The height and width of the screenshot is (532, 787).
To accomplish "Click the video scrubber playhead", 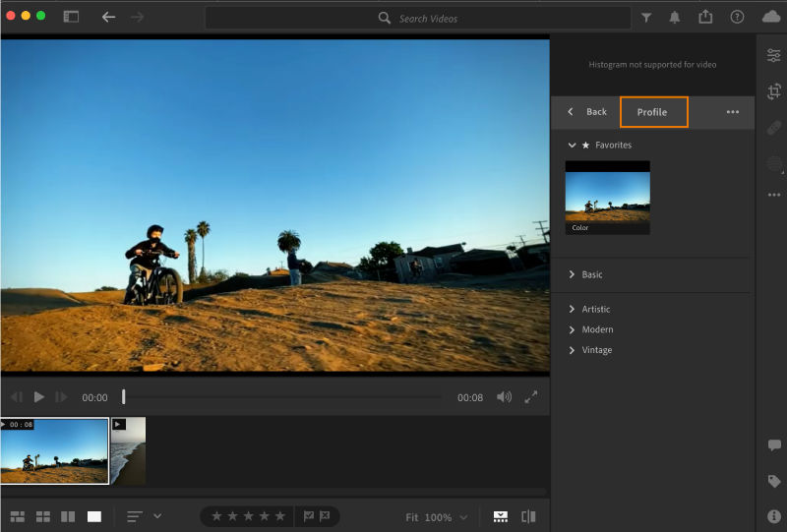I will coord(124,397).
